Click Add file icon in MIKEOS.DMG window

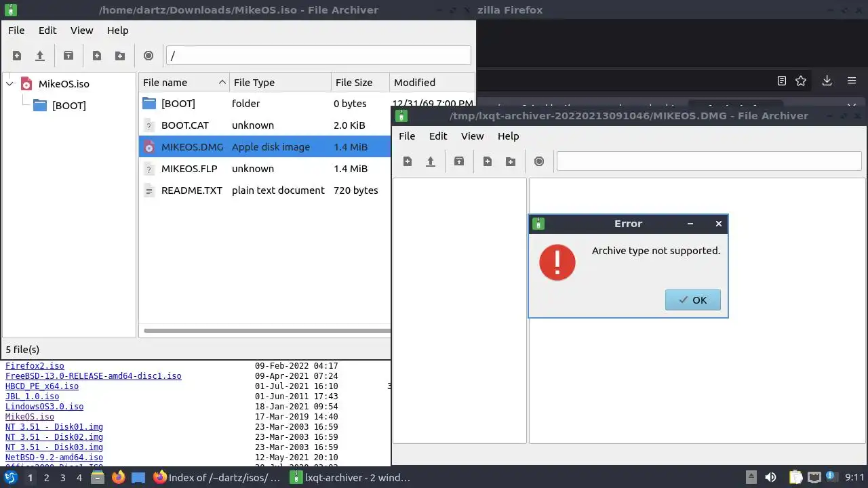488,161
